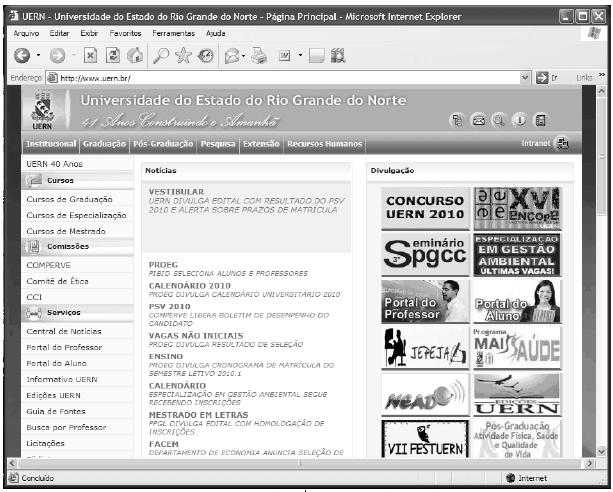The height and width of the screenshot is (492, 613).
Task: Select the Pós-Graduação navigation tab
Action: click(163, 144)
